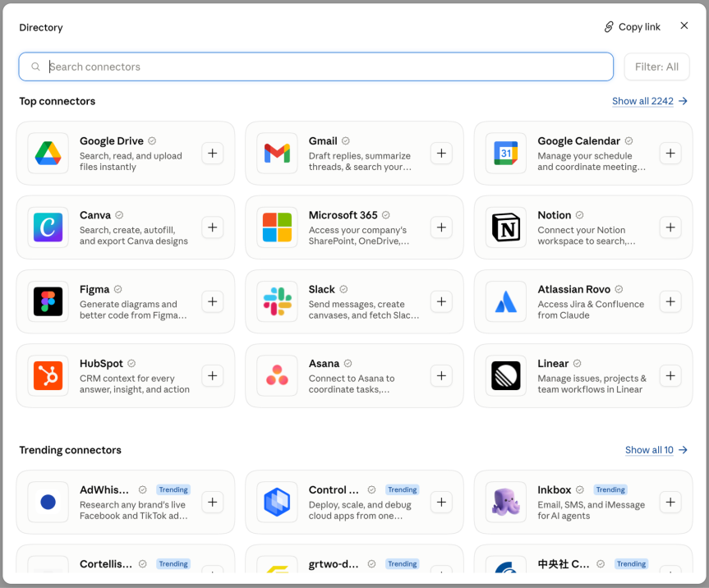Add the Control ... connector with plus
Screen dimensions: 709x588
(441, 502)
